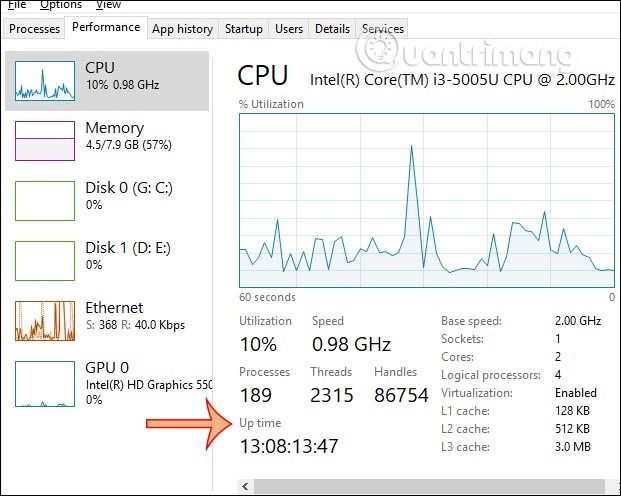Go to the Users tab
Image resolution: width=621 pixels, height=496 pixels.
coord(289,29)
